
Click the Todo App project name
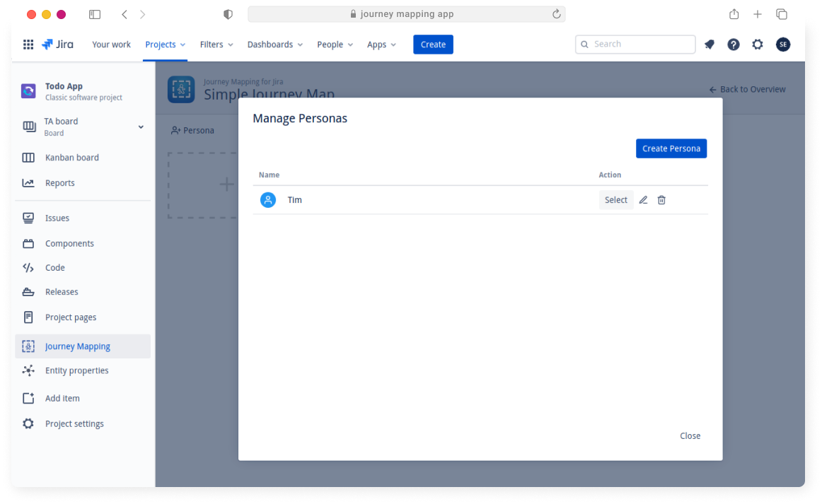64,86
